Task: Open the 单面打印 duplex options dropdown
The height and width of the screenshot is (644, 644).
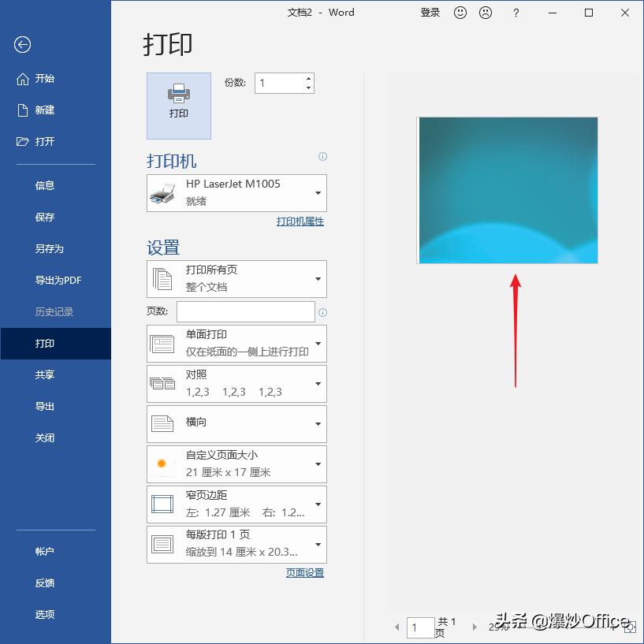Action: [318, 343]
